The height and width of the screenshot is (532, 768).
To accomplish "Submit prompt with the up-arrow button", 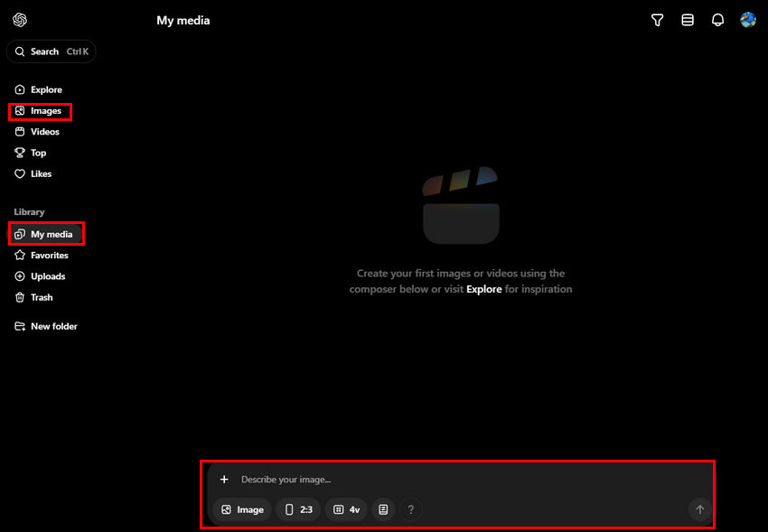I will pyautogui.click(x=700, y=509).
